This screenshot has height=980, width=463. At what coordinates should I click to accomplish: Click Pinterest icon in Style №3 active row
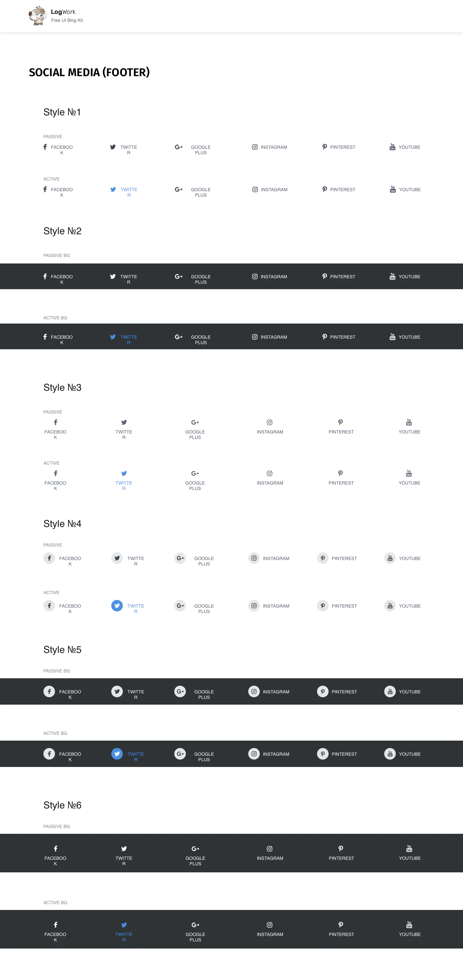point(340,473)
